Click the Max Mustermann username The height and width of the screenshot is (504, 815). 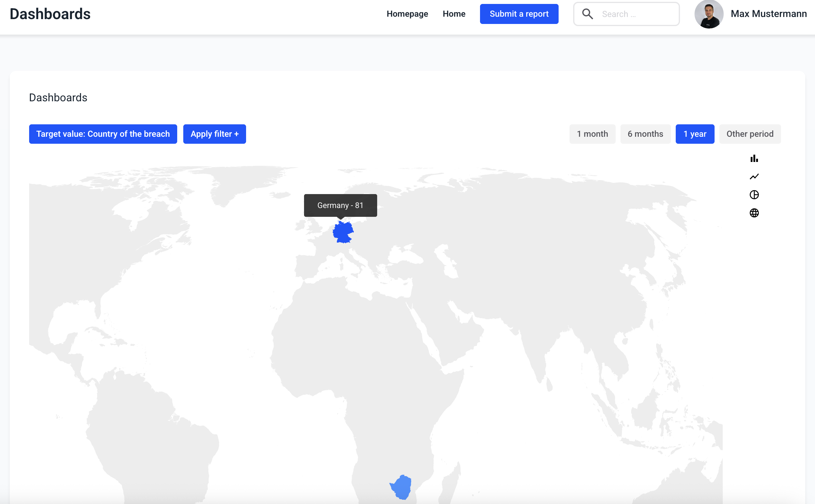pyautogui.click(x=769, y=14)
